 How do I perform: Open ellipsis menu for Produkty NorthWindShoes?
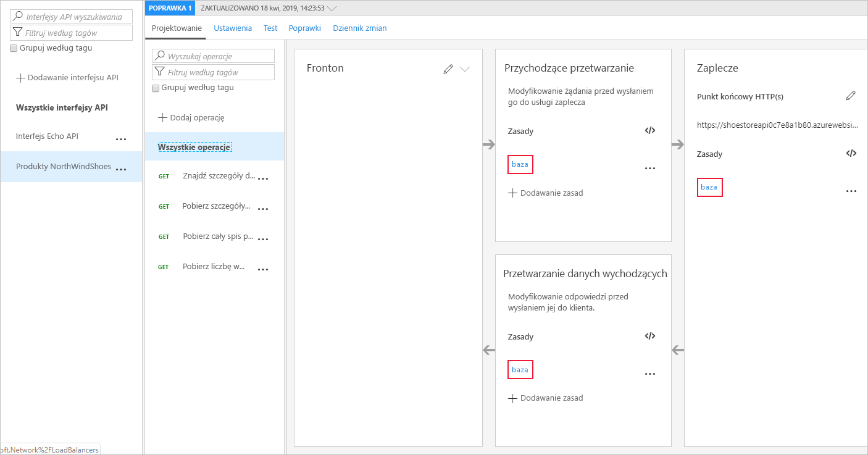[121, 169]
